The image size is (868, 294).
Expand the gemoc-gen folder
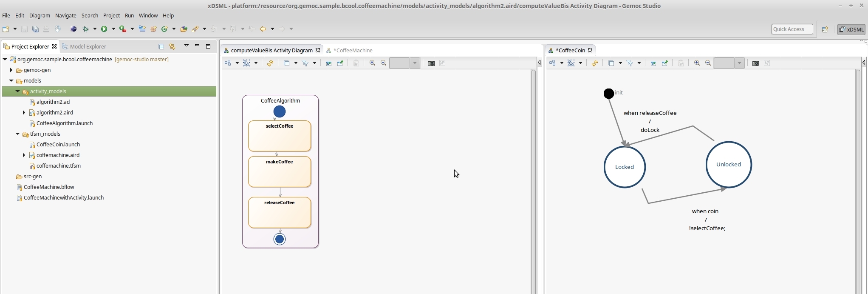coord(11,70)
